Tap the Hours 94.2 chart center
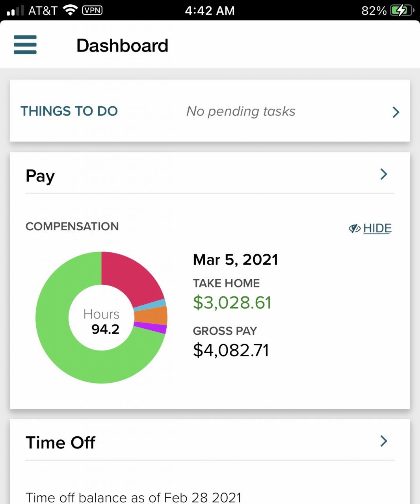The width and height of the screenshot is (420, 504). (x=101, y=322)
